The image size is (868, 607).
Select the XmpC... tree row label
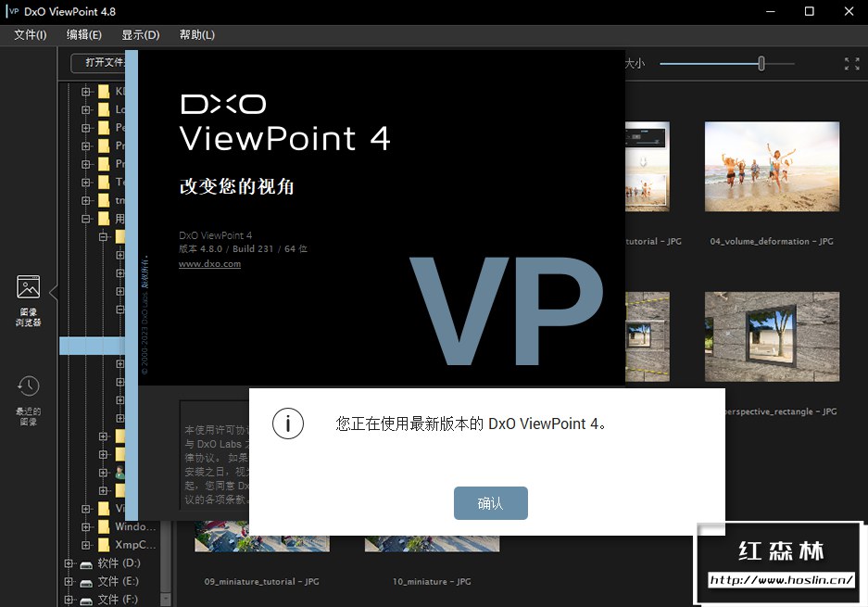[135, 545]
